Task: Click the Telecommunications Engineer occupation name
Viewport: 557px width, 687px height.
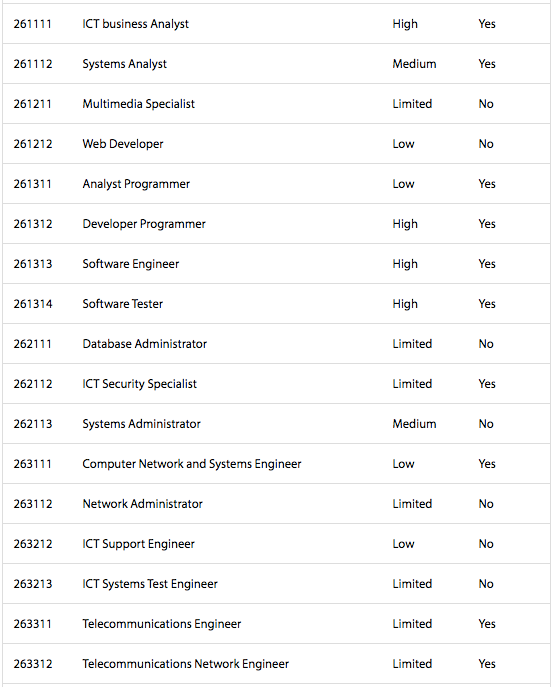Action: coord(162,624)
